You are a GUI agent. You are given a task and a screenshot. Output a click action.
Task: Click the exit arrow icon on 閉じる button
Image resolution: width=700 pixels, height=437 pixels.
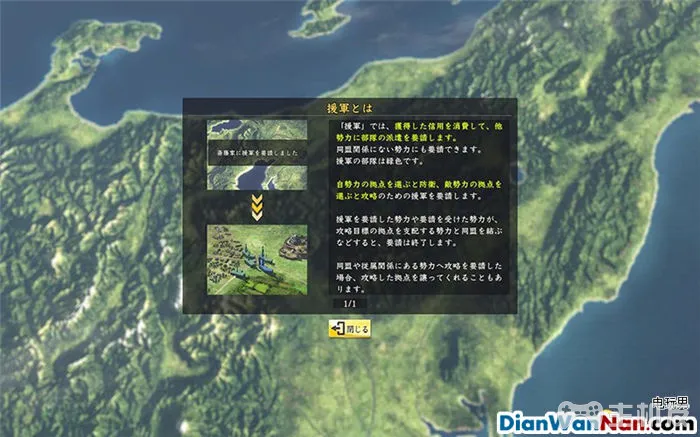tap(338, 329)
